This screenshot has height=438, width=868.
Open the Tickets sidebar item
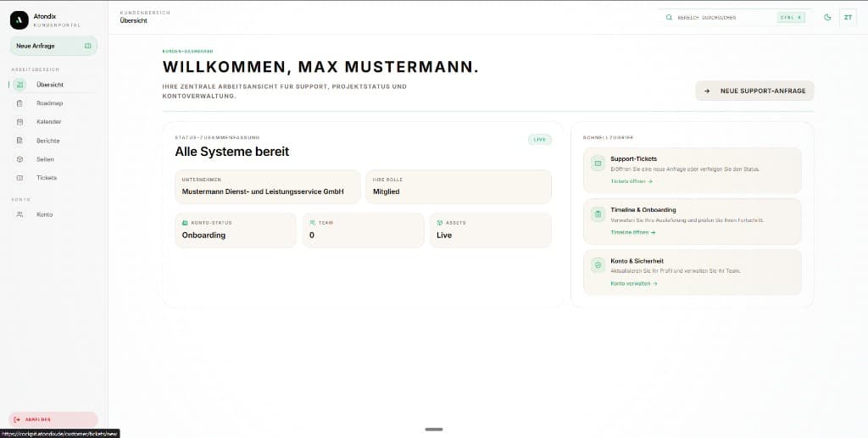click(53, 178)
